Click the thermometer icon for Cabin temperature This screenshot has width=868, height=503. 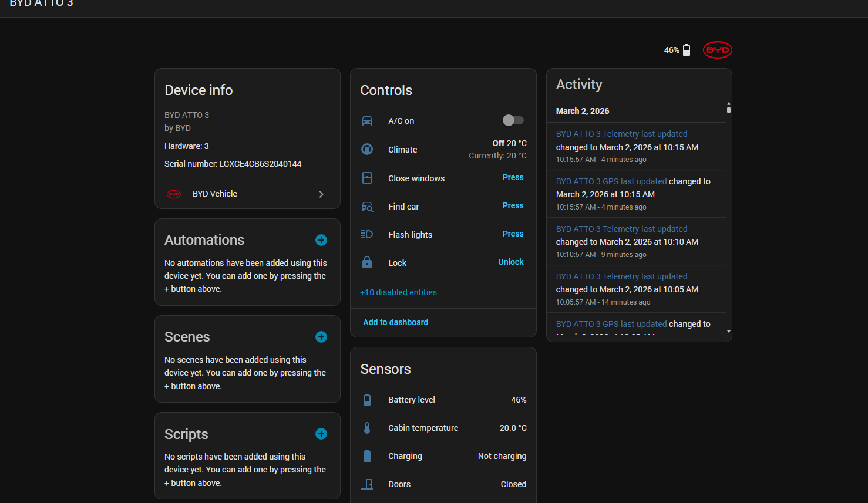367,428
